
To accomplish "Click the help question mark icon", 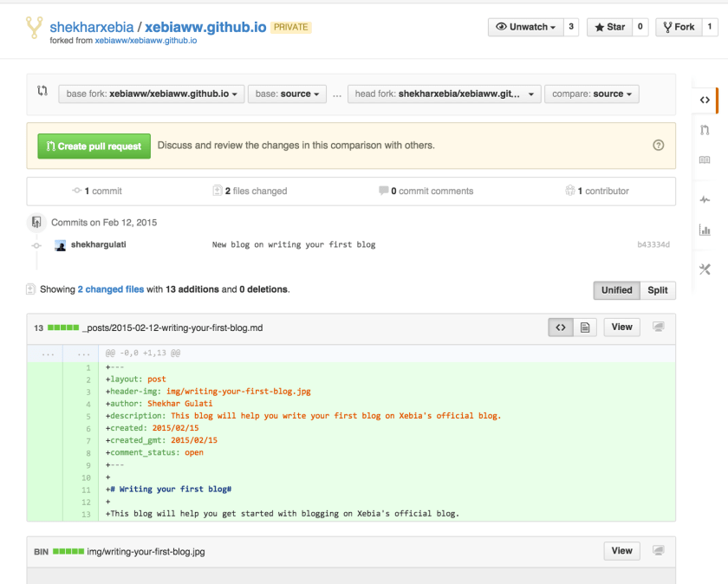I will click(x=658, y=146).
